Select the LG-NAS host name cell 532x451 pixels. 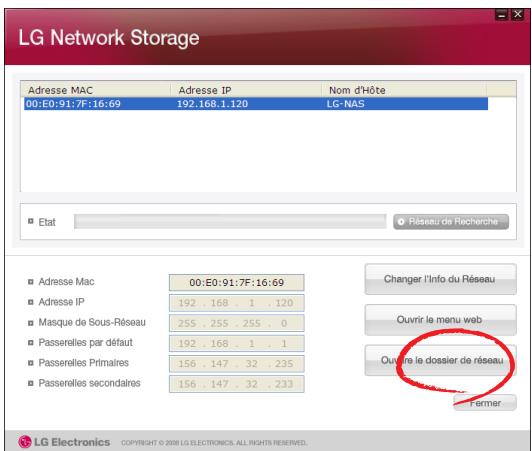coord(345,104)
